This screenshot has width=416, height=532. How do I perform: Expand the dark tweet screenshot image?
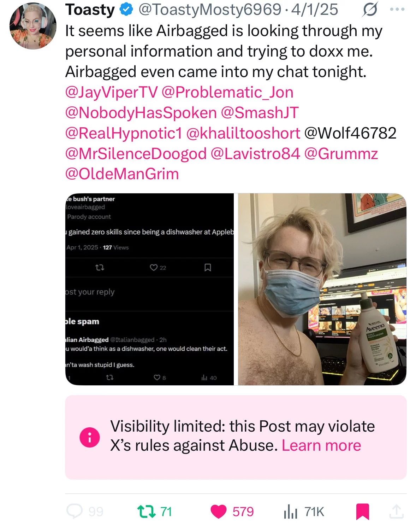[x=149, y=289]
